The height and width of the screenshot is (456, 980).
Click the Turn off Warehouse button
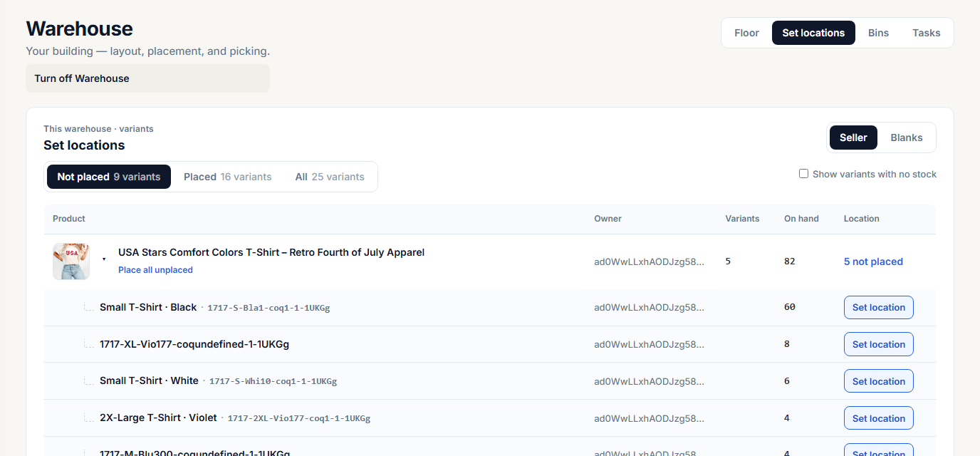coord(147,78)
